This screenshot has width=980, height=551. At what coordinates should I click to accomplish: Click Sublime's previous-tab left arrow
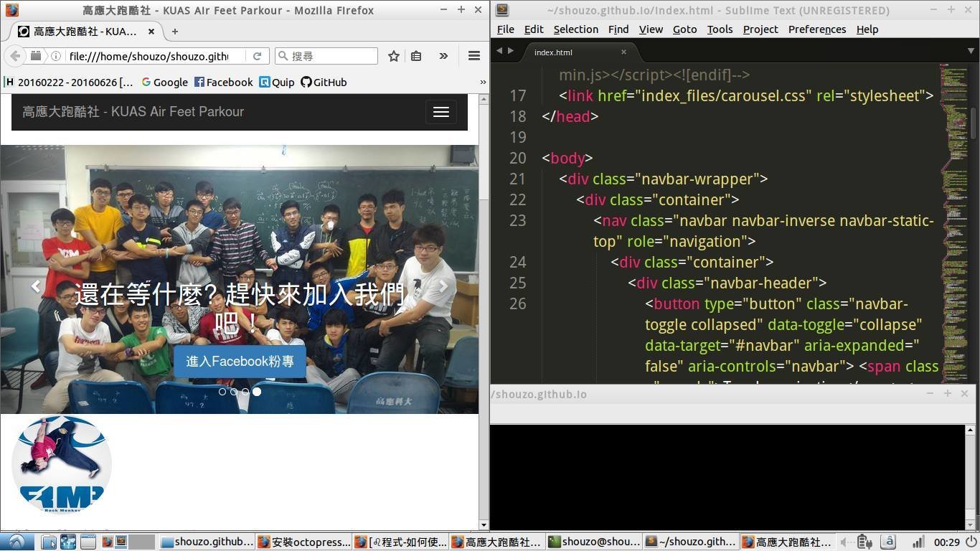tap(500, 51)
